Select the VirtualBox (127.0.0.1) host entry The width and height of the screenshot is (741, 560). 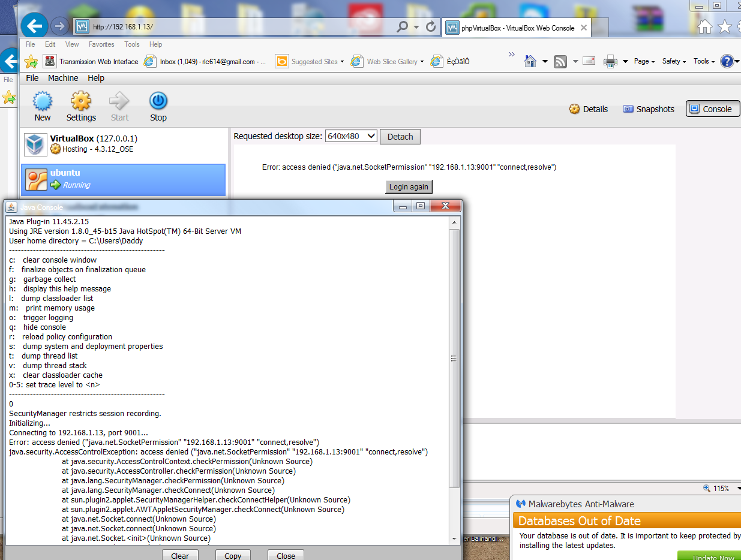pos(123,144)
